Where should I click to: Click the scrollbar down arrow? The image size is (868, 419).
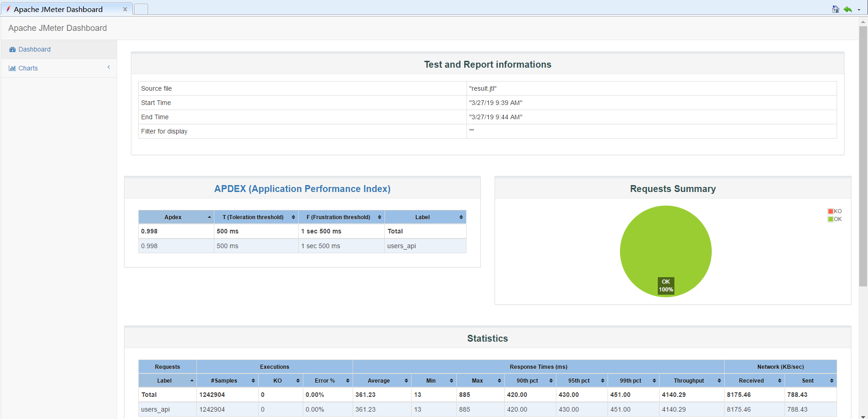coord(863,417)
